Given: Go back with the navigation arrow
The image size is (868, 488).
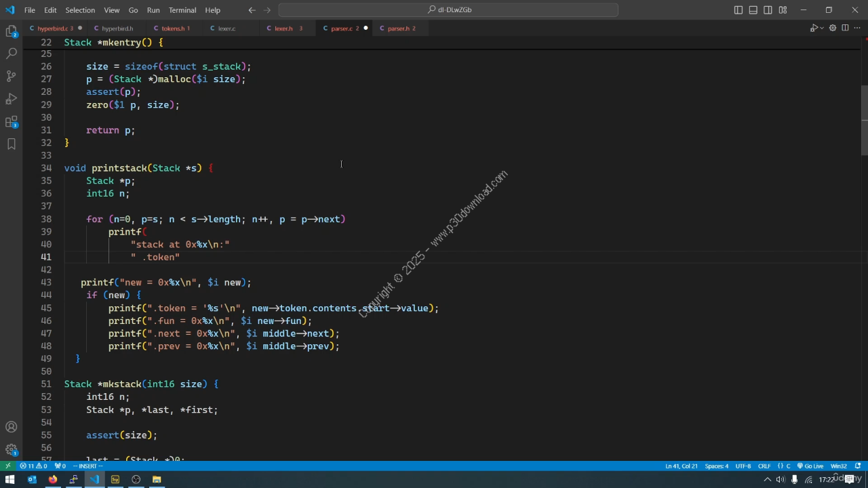Looking at the screenshot, I should tap(252, 10).
